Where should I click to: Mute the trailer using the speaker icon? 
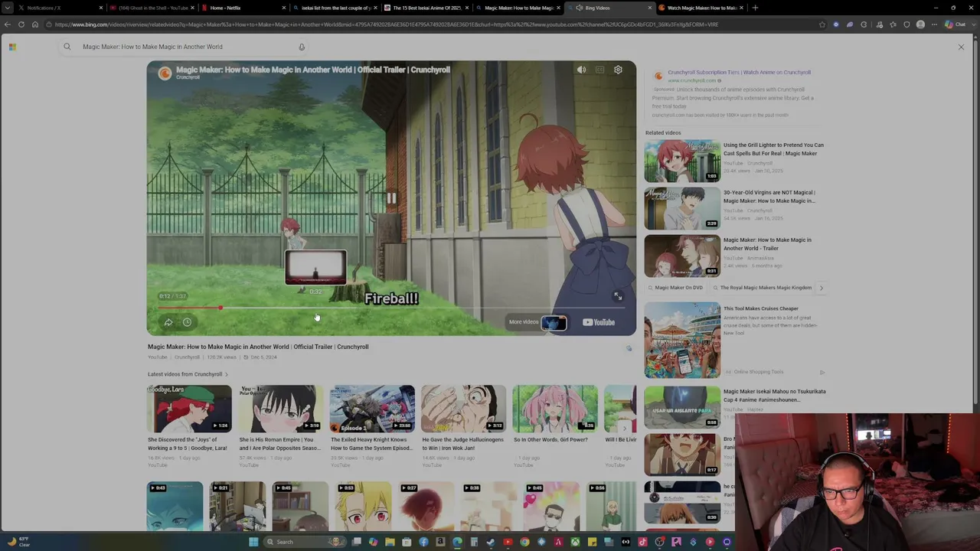click(581, 70)
